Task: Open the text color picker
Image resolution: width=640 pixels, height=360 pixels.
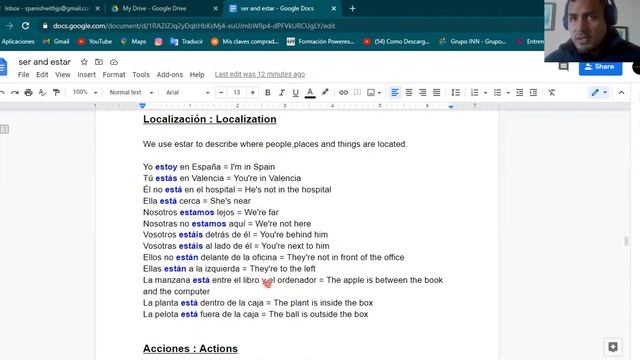Action: pyautogui.click(x=310, y=93)
